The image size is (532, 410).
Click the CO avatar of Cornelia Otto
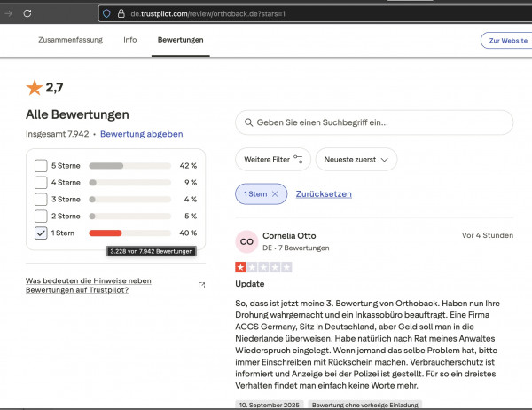pos(246,241)
